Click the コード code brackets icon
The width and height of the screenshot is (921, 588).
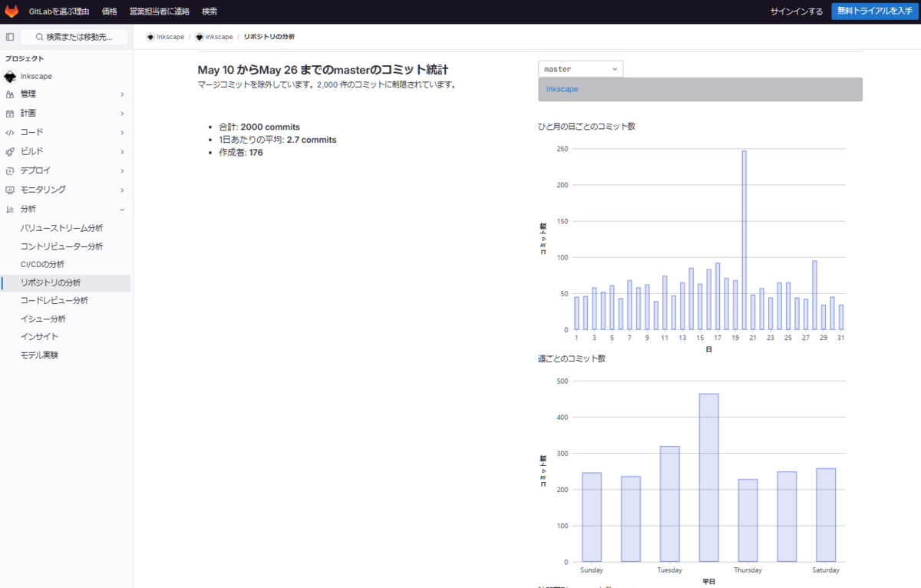pos(10,133)
